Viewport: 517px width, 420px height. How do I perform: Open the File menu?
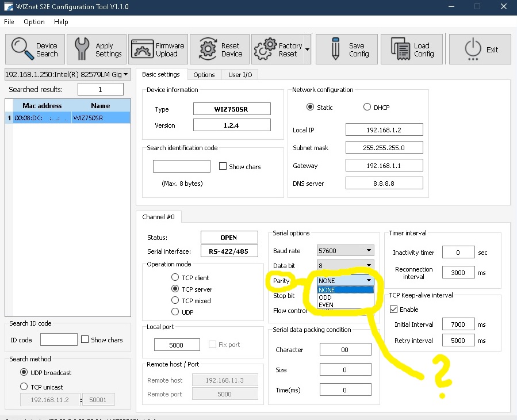click(9, 22)
